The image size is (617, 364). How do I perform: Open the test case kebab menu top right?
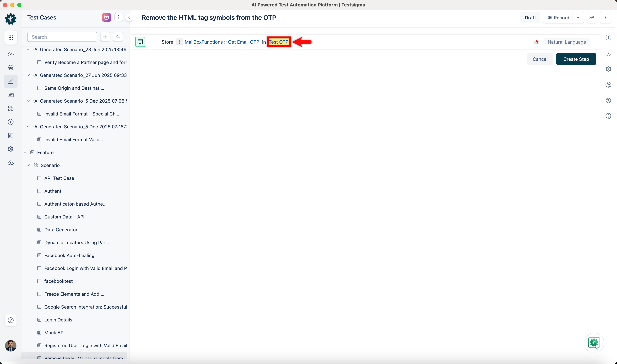[x=606, y=17]
